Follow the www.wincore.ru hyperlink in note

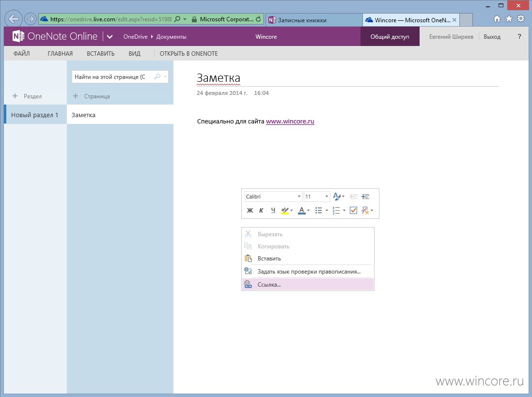coord(290,122)
